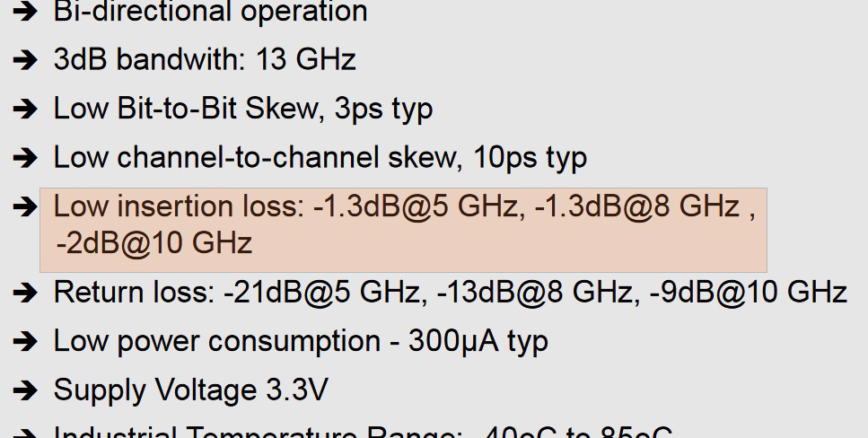Click the 'Bi-directional operation' text line
Viewport: 868px width, 438px height.
(210, 11)
